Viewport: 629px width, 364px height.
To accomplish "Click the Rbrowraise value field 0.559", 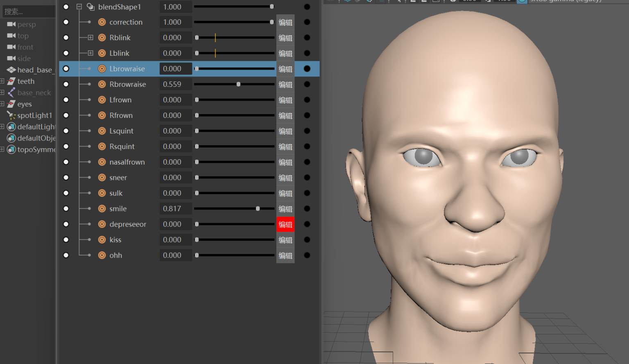I will (176, 84).
